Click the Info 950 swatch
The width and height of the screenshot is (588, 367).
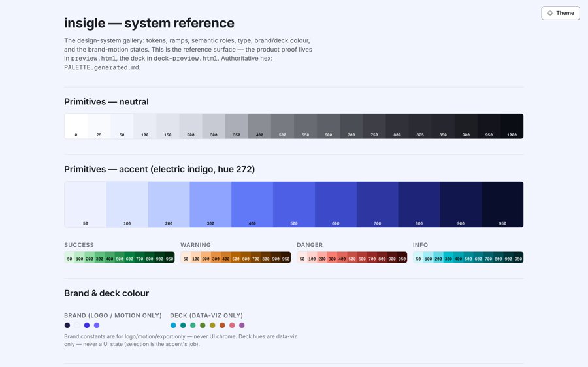pyautogui.click(x=518, y=257)
